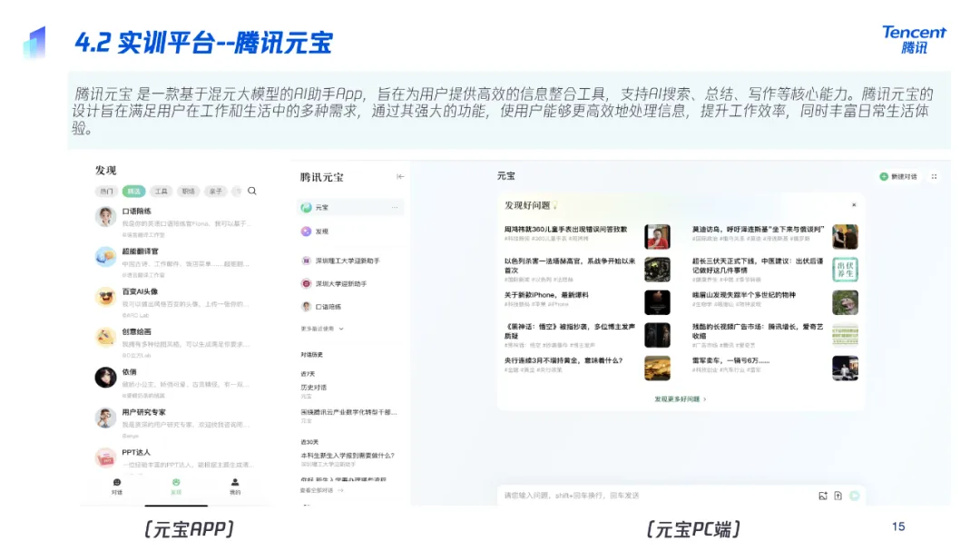This screenshot has height=551, width=980.
Task: Click the file upload icon in input bar
Action: coord(838,496)
